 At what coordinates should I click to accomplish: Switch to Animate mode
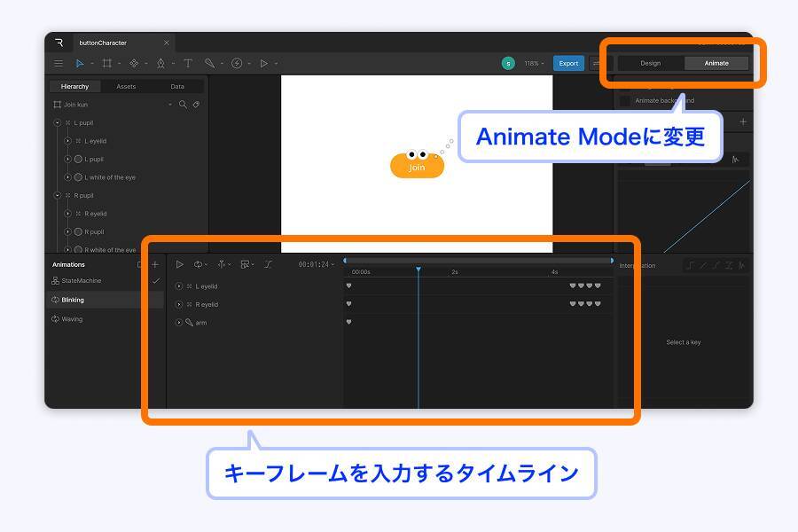715,63
